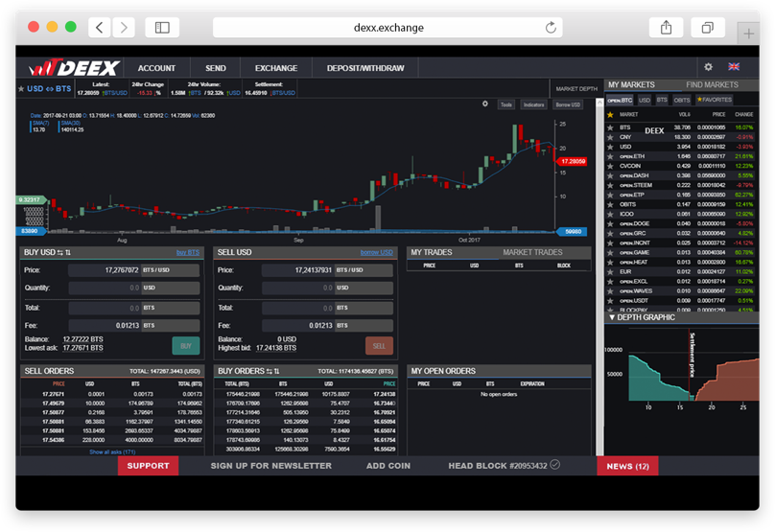Open the Account menu
Screen dimensions: 775x532
tap(156, 68)
